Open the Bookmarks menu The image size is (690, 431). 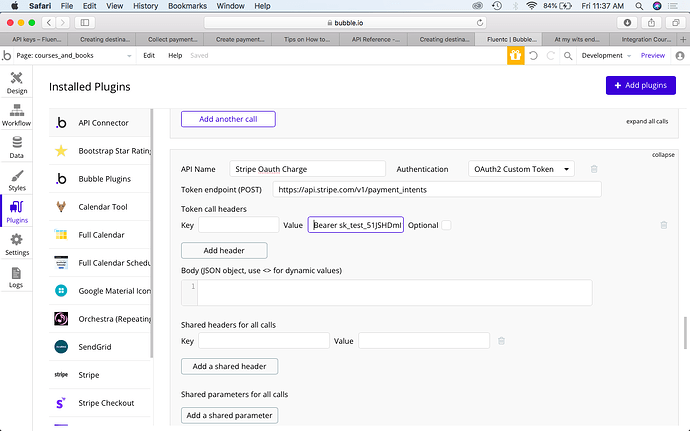pos(187,6)
